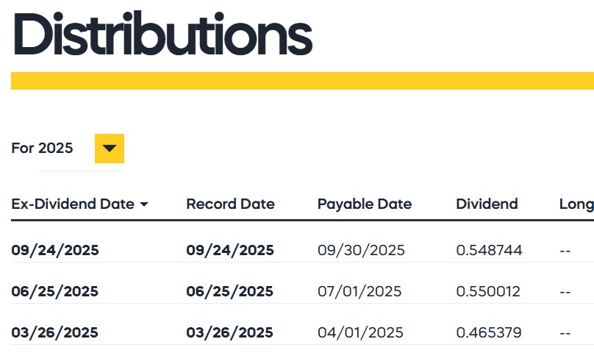Image resolution: width=594 pixels, height=364 pixels.
Task: Click the dividend amount 0.548744
Action: 489,250
